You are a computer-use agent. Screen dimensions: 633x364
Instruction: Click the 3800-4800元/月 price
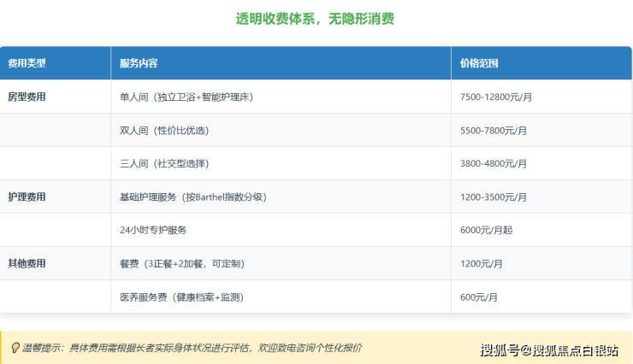tap(493, 163)
